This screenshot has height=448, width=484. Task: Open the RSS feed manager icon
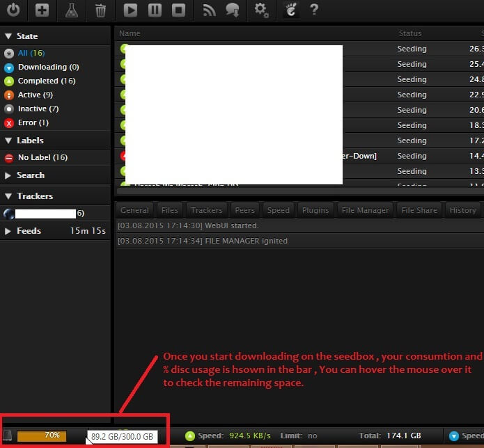(209, 10)
